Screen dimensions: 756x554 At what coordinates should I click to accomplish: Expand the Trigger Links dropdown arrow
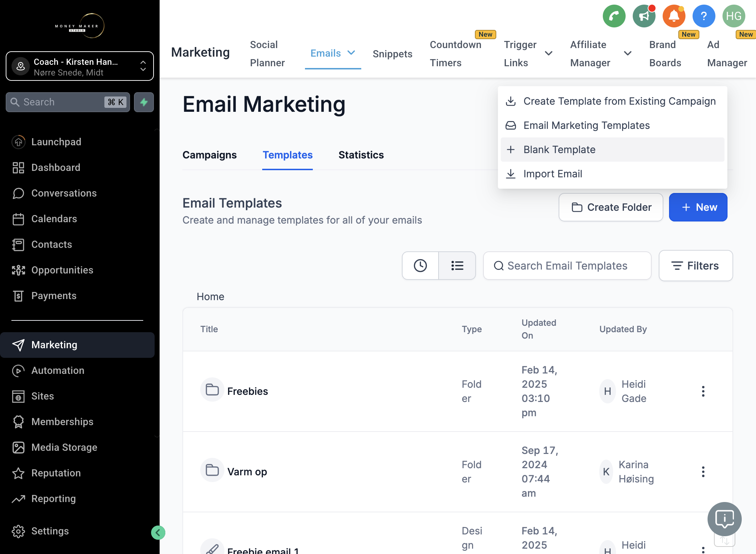coord(549,53)
